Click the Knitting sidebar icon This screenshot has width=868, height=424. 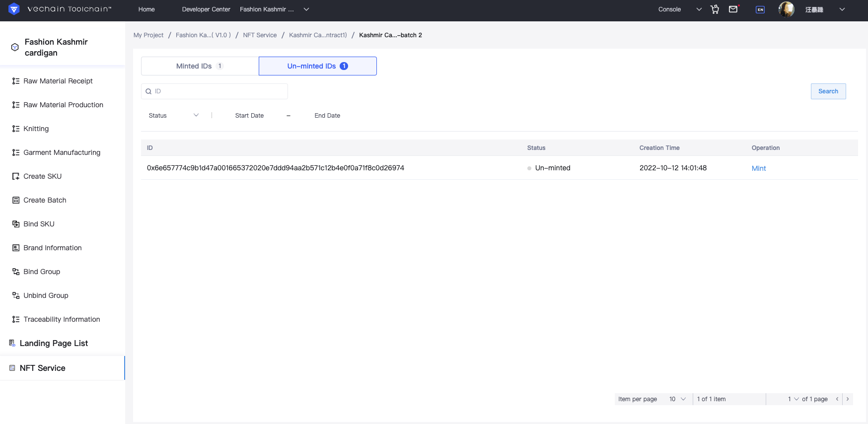[16, 129]
